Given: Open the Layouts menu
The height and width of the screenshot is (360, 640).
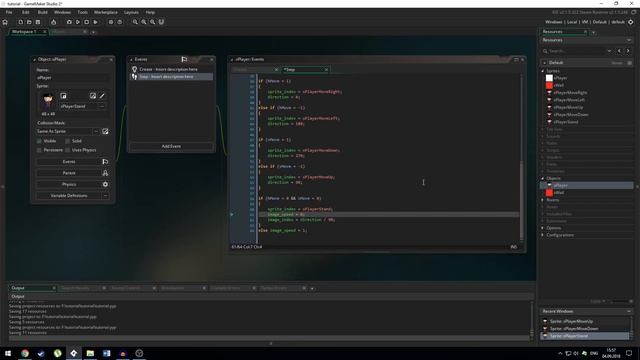Looking at the screenshot, I should tap(131, 13).
